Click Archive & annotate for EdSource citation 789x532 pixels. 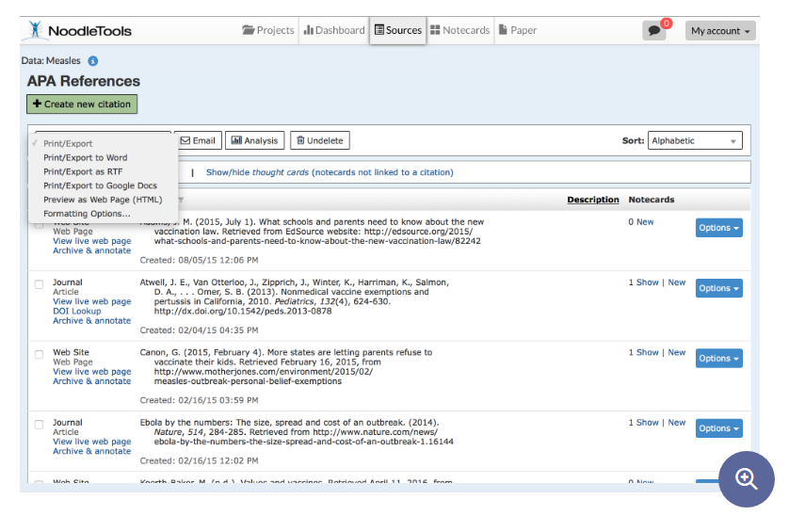pyautogui.click(x=92, y=250)
